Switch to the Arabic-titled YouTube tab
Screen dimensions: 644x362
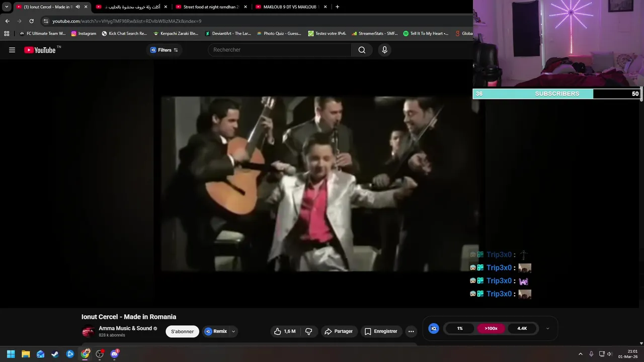click(131, 7)
